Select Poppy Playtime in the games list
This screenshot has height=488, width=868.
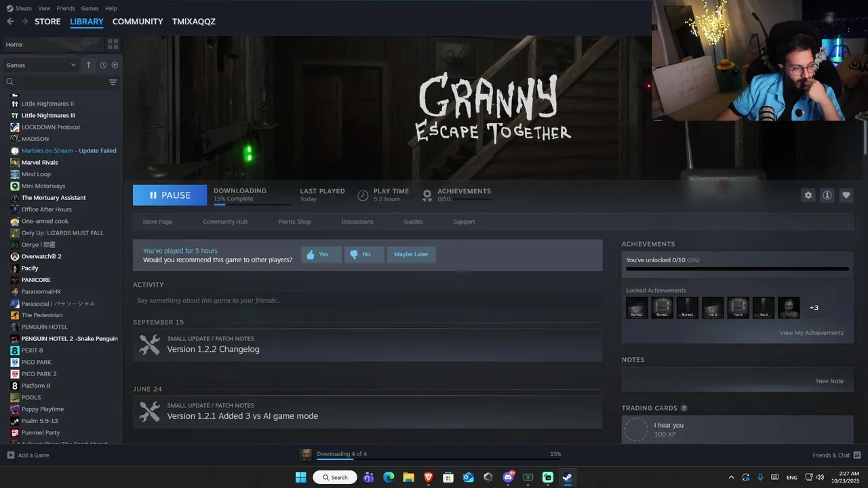point(43,409)
